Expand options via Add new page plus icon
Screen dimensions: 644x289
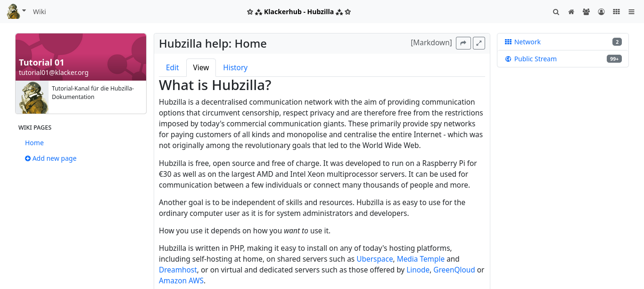[27, 158]
